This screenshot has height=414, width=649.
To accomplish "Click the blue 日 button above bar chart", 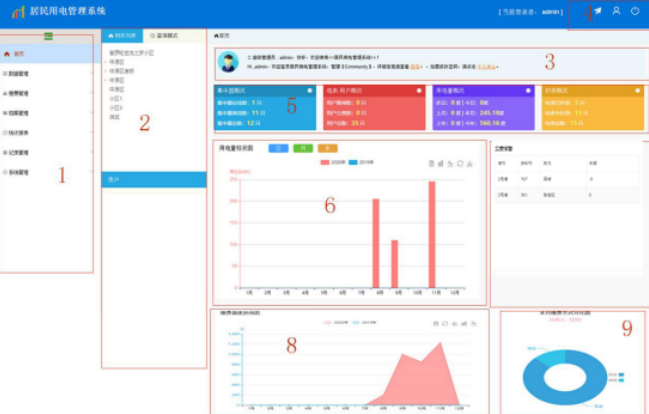I will pos(279,148).
